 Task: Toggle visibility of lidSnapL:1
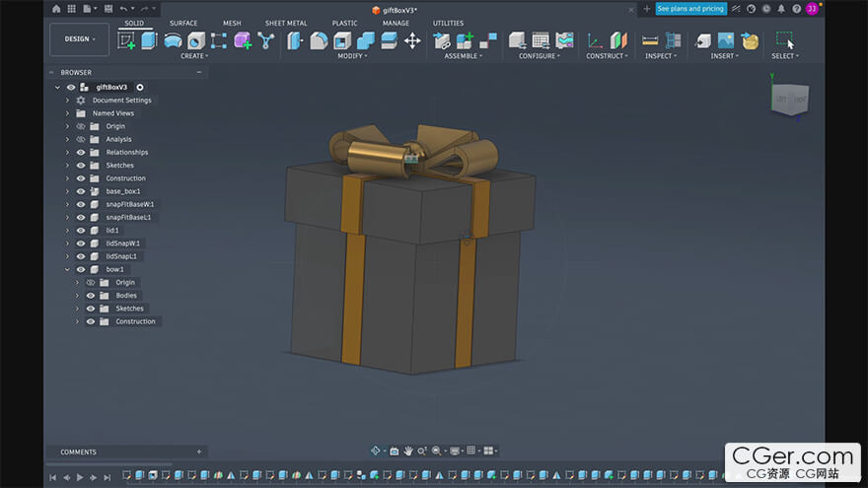81,256
